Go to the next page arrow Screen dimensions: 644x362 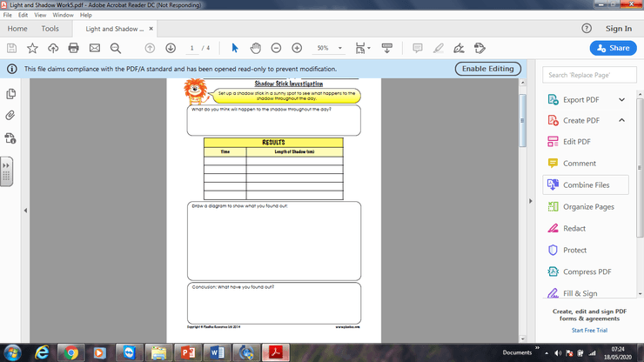tap(171, 48)
